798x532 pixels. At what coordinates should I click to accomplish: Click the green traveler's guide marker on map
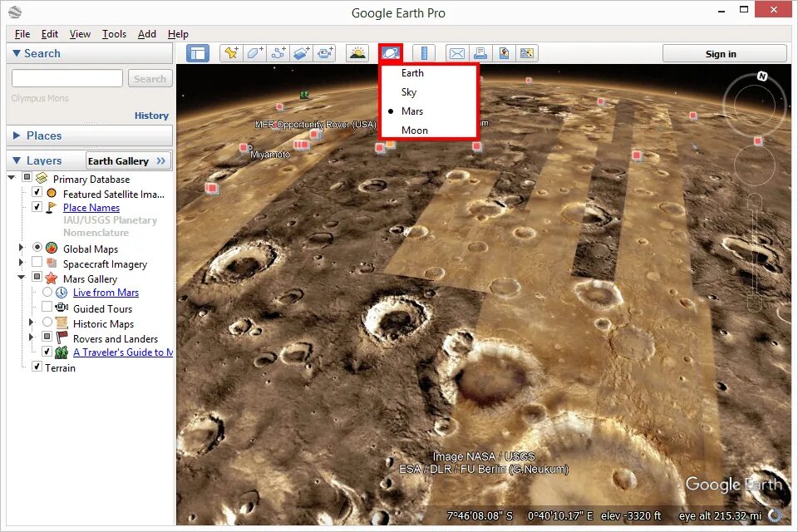(304, 95)
